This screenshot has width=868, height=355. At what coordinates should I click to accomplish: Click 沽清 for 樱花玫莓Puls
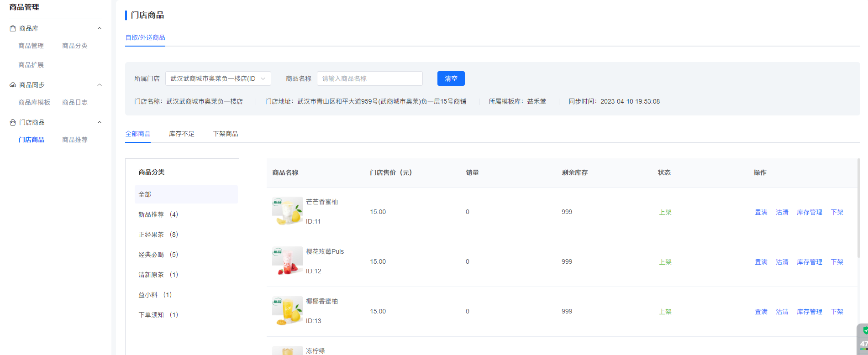[782, 262]
